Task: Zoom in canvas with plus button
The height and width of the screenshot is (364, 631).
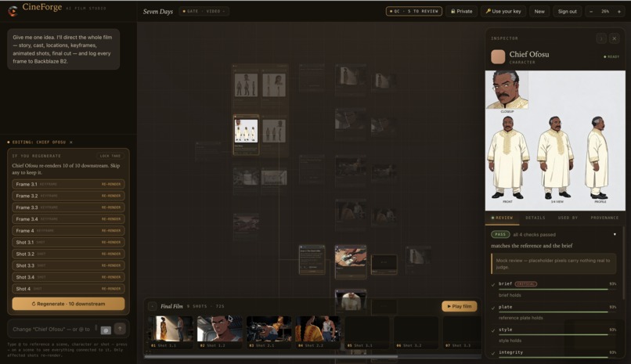Action: point(619,11)
